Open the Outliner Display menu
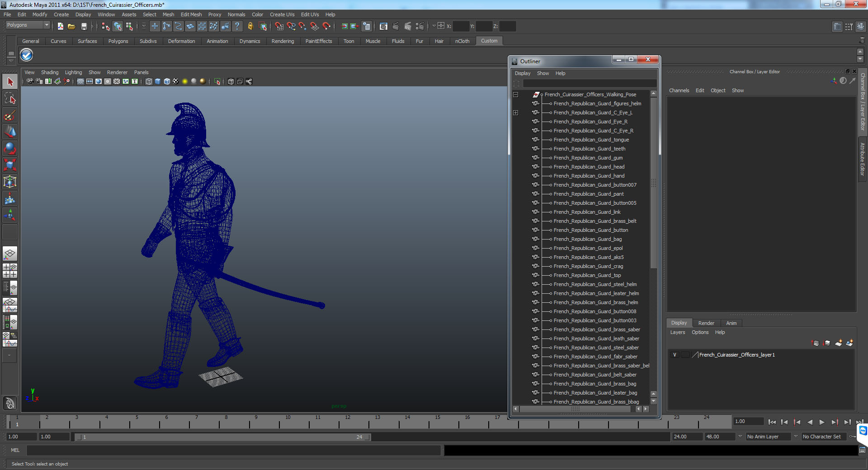Viewport: 868px width, 470px height. click(x=523, y=73)
